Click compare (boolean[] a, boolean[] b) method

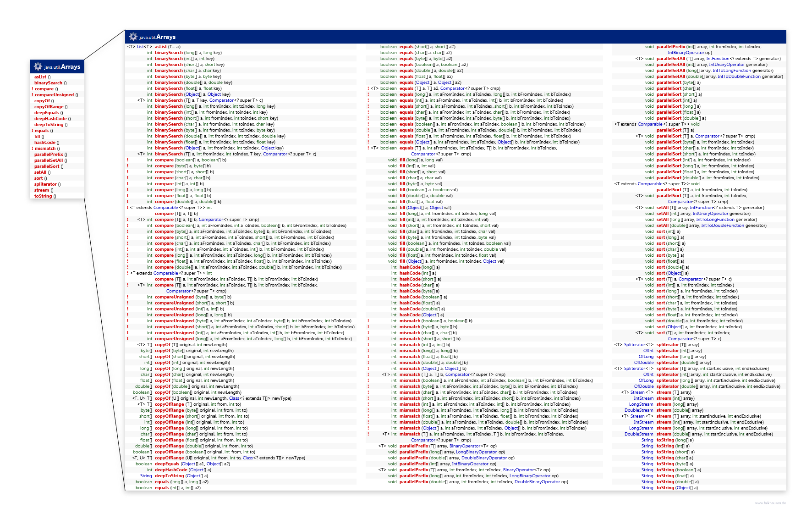pos(191,160)
